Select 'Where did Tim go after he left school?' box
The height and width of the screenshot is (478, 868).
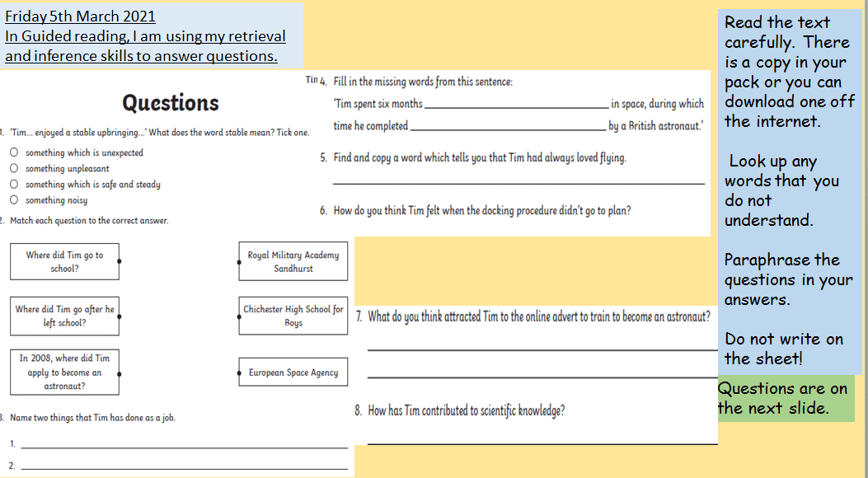pos(64,316)
